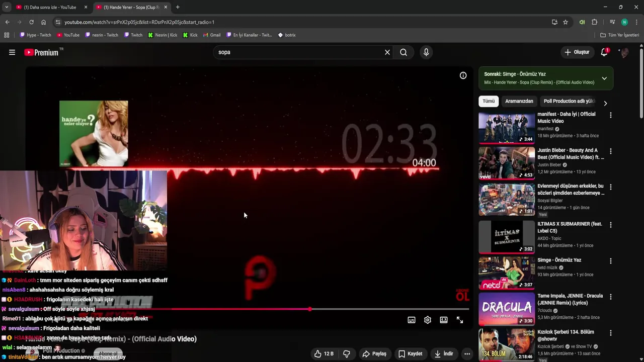Select the Tümü filter chip
The width and height of the screenshot is (644, 362).
click(x=489, y=101)
